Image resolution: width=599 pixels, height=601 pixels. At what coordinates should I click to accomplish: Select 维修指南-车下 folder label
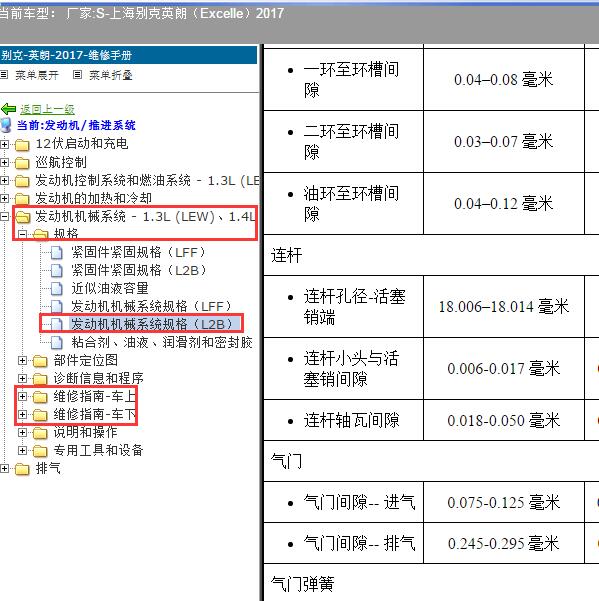pyautogui.click(x=95, y=415)
